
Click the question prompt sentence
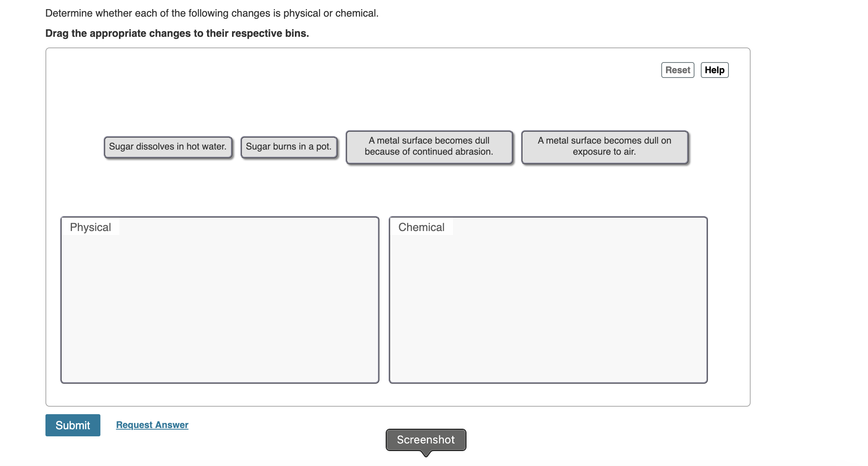click(x=212, y=13)
